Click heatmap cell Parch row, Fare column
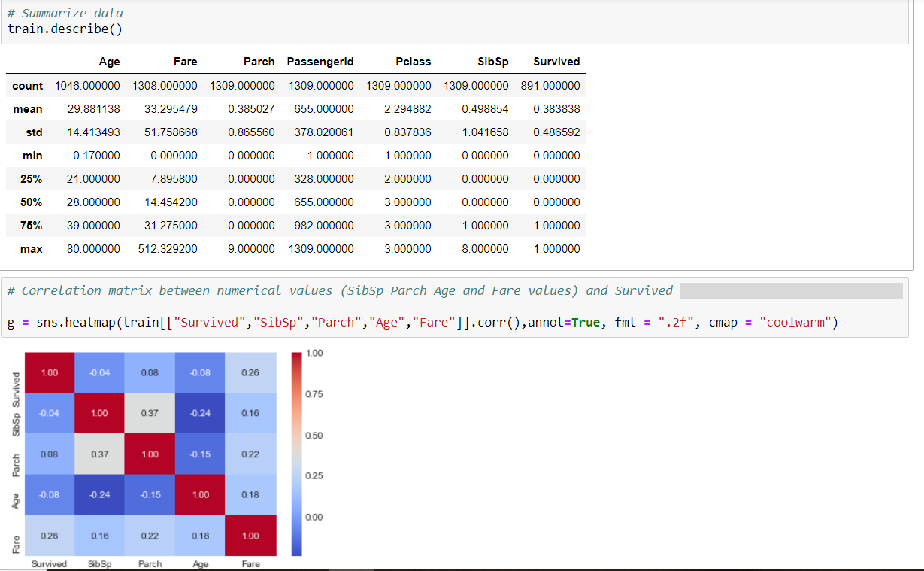Screen dimensions: 924x571 [x=251, y=454]
